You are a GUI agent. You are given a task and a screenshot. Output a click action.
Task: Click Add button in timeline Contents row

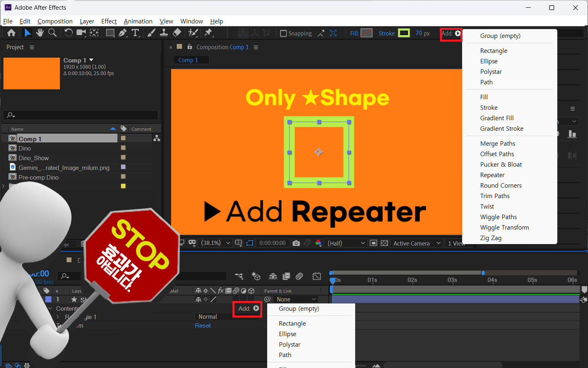tap(248, 309)
